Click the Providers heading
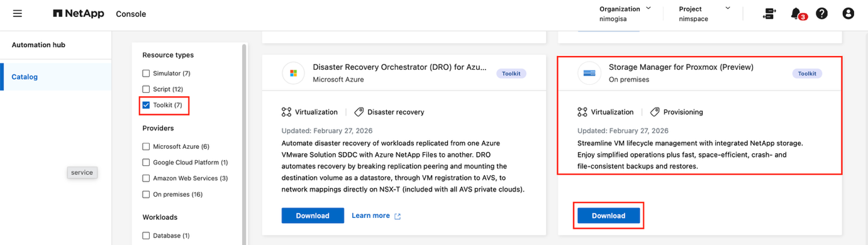Screen dimensions: 868x245 pyautogui.click(x=158, y=128)
